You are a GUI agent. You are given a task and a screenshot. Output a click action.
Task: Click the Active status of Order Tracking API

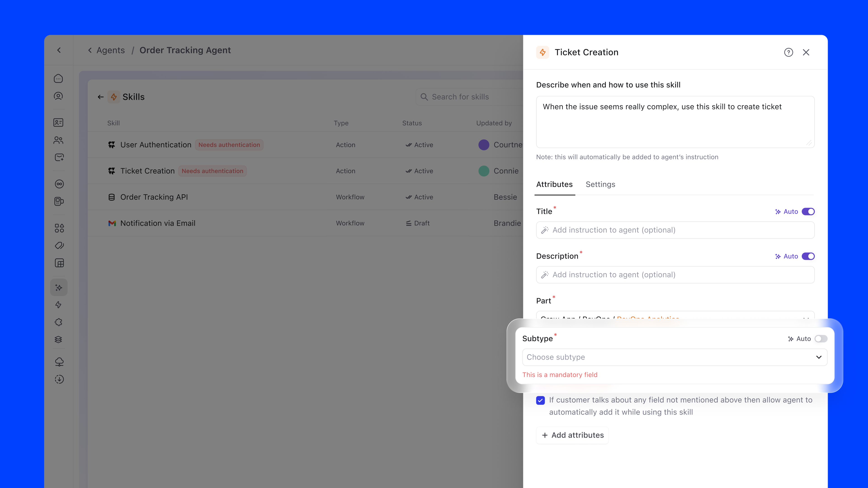point(420,197)
